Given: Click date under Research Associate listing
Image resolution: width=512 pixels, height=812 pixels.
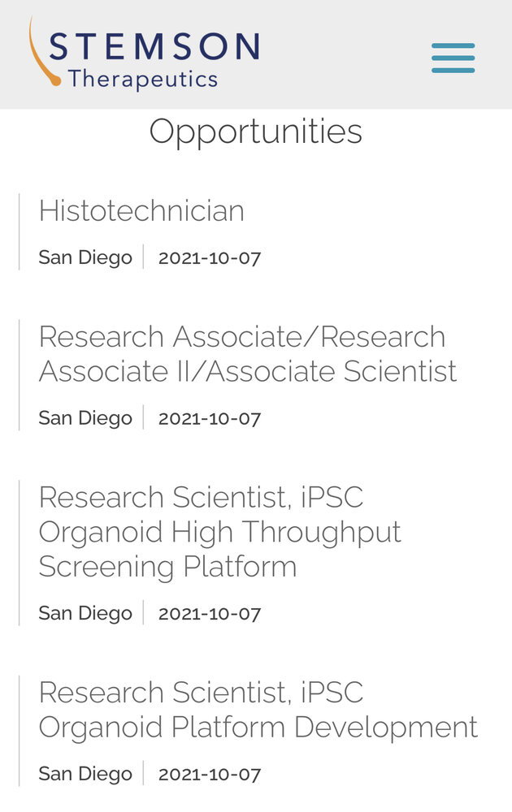Looking at the screenshot, I should 210,418.
